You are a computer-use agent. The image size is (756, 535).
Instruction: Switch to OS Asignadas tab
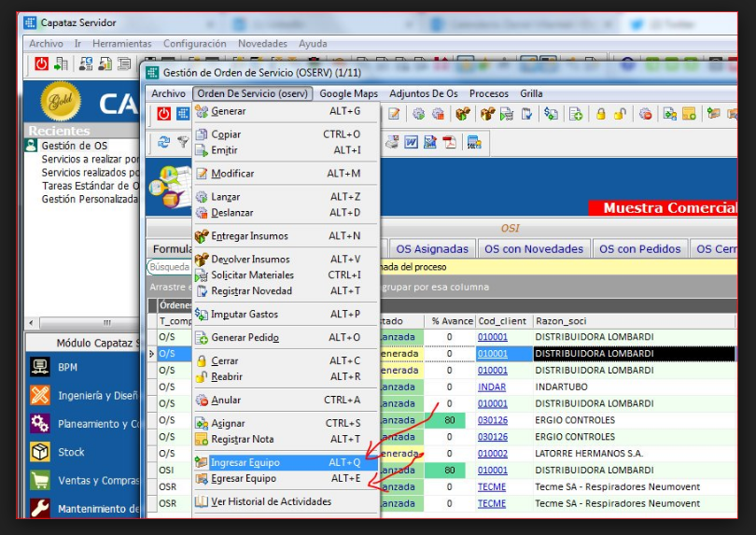pos(432,249)
